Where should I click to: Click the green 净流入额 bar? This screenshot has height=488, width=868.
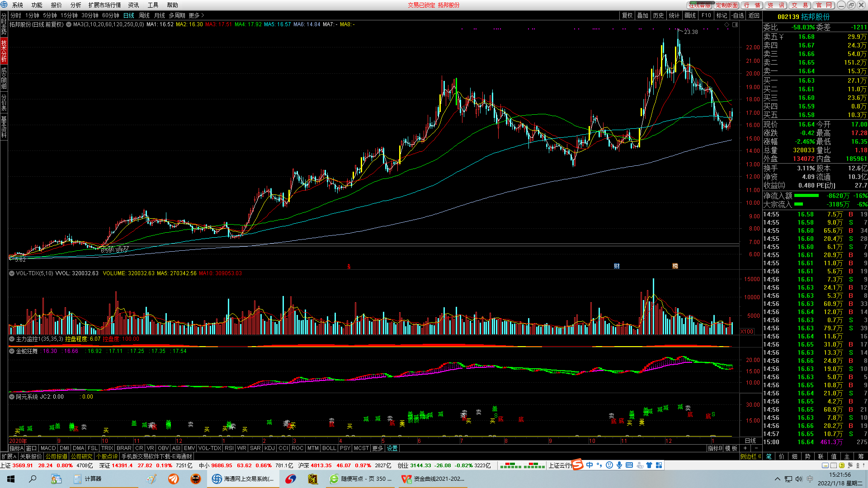806,196
